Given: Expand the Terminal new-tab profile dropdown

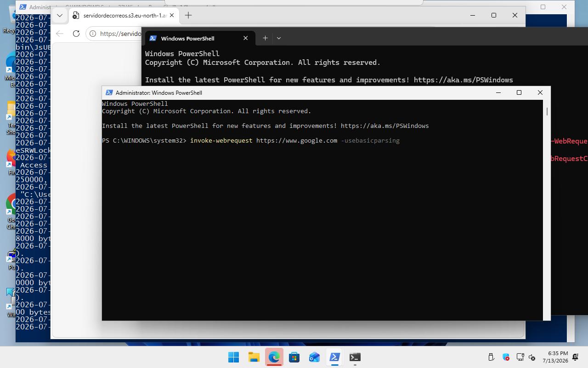Looking at the screenshot, I should pos(278,38).
